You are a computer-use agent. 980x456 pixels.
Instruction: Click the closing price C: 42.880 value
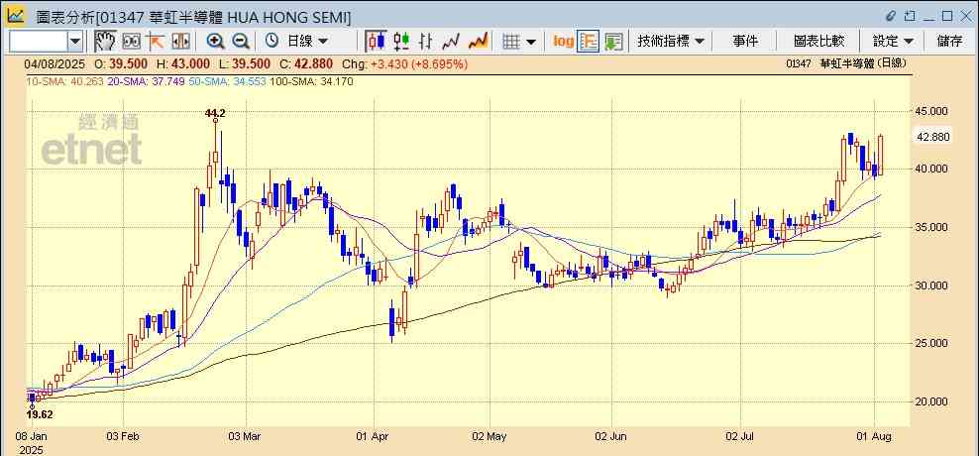pyautogui.click(x=306, y=63)
